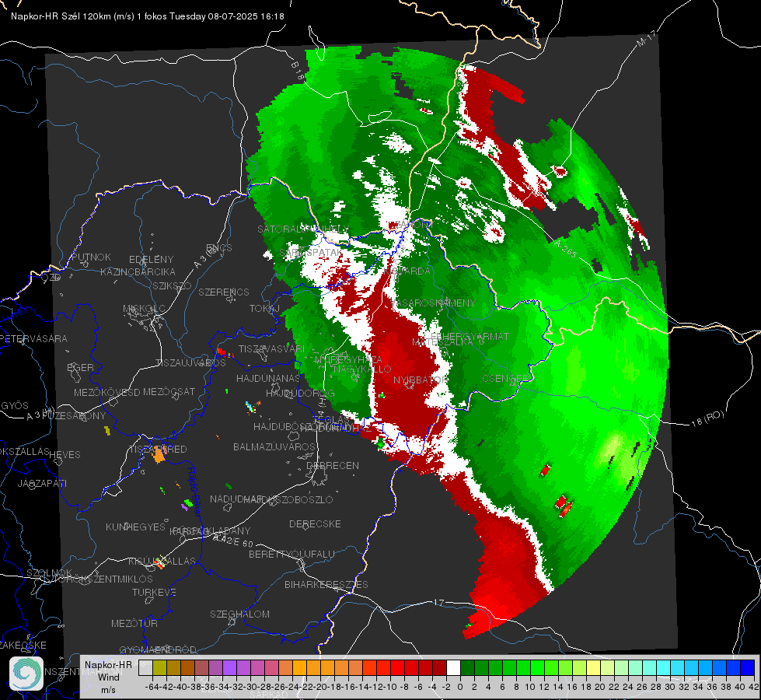Viewport: 761px width, 700px height.
Task: Click the EGER city label
Action: (80, 367)
